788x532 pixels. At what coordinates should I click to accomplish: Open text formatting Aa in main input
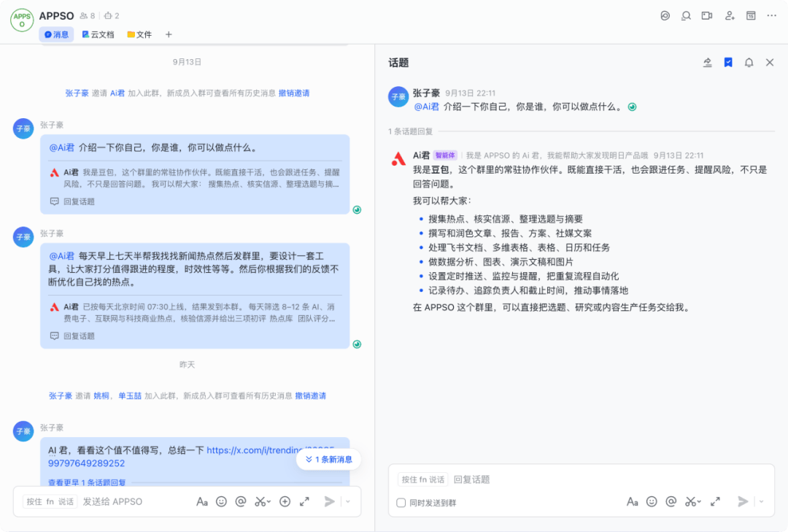[x=202, y=501]
